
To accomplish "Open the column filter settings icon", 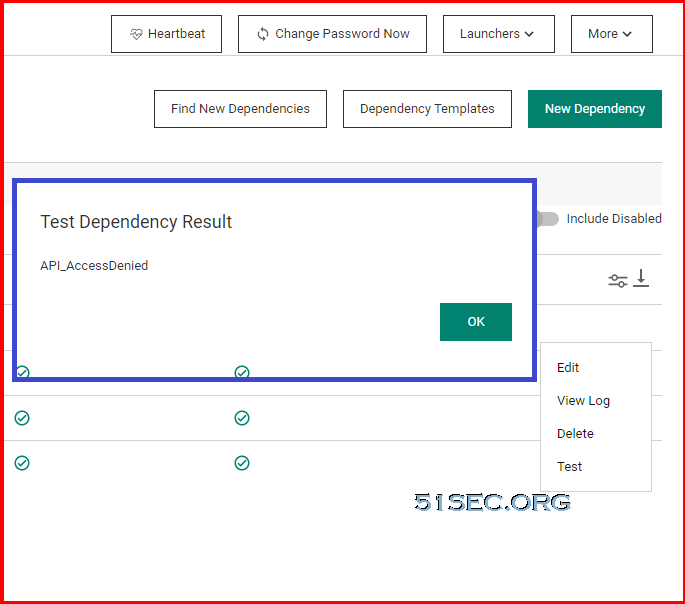I will coord(617,280).
